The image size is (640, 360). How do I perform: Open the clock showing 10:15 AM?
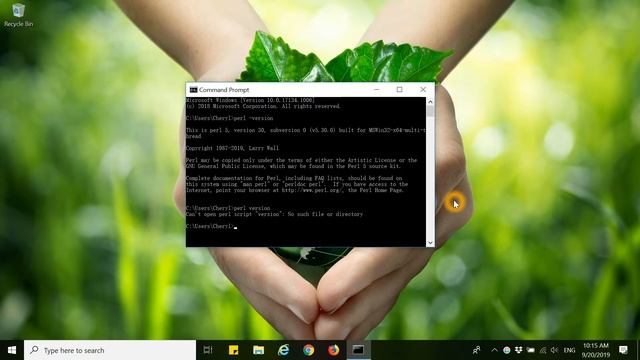(596, 350)
